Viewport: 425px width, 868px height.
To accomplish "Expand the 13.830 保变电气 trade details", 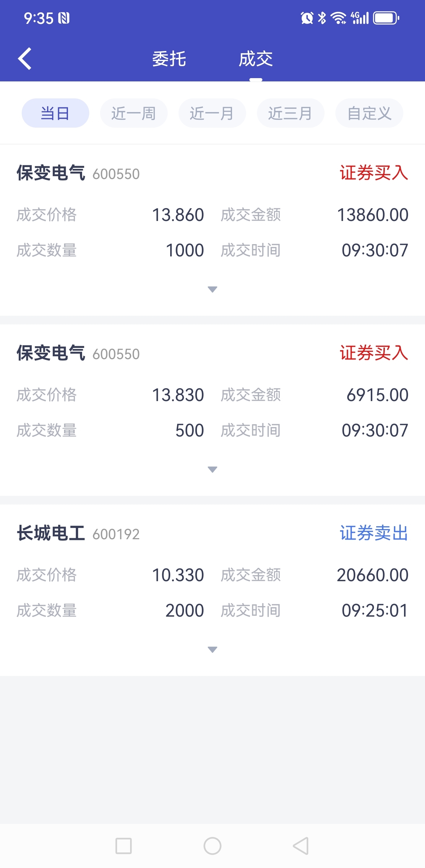I will click(x=212, y=469).
